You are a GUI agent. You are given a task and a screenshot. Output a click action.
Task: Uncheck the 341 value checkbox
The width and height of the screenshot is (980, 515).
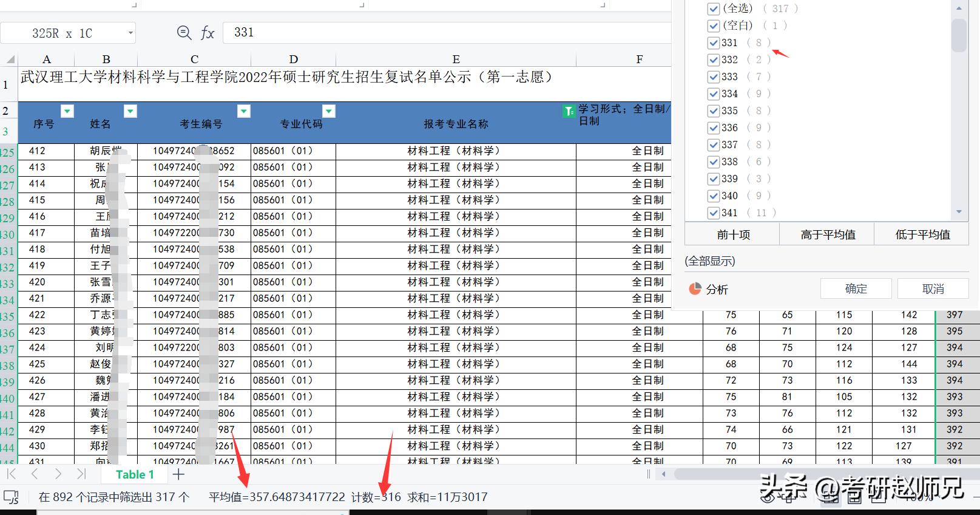(713, 213)
